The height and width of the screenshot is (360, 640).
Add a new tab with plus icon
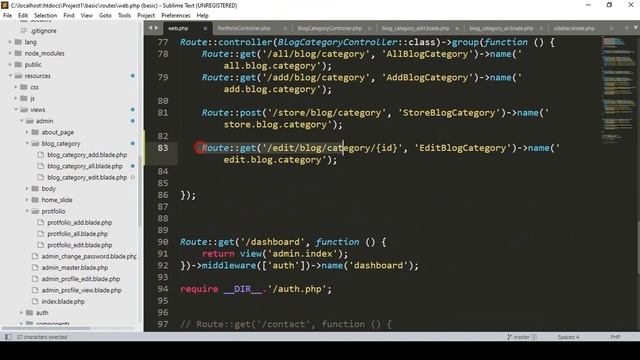point(627,28)
